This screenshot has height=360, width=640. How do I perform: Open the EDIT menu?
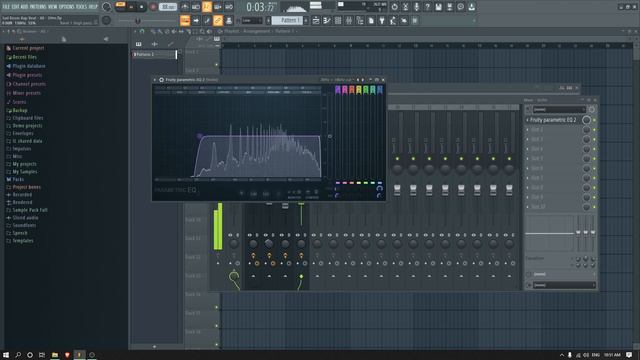[x=15, y=7]
